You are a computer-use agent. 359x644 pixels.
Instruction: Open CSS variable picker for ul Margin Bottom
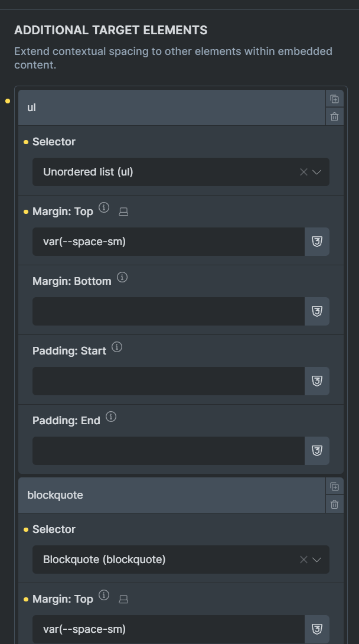[x=316, y=311]
